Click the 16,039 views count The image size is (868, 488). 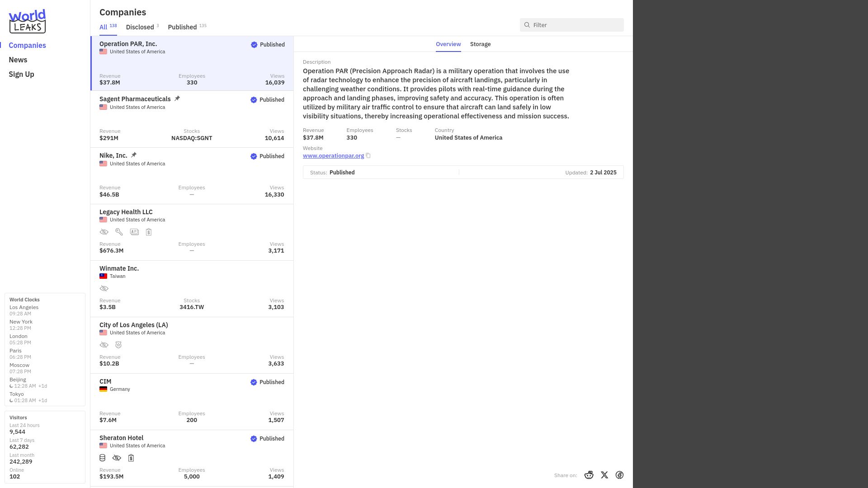coord(275,83)
